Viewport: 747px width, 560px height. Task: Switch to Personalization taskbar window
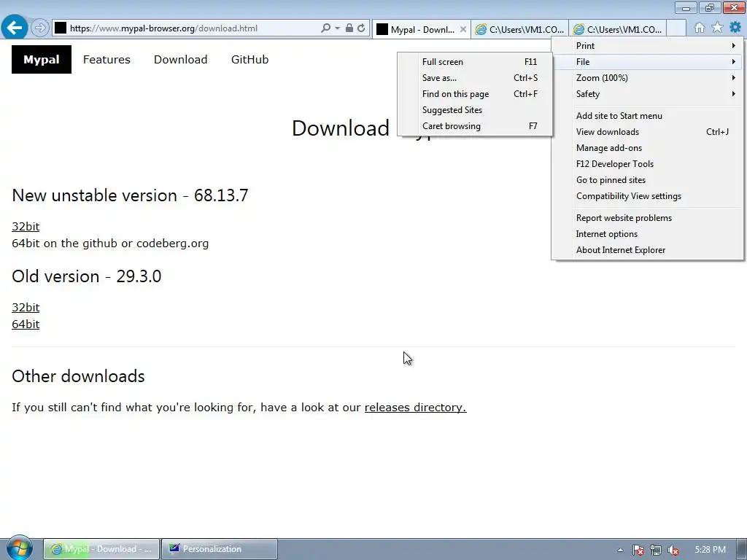(220, 549)
